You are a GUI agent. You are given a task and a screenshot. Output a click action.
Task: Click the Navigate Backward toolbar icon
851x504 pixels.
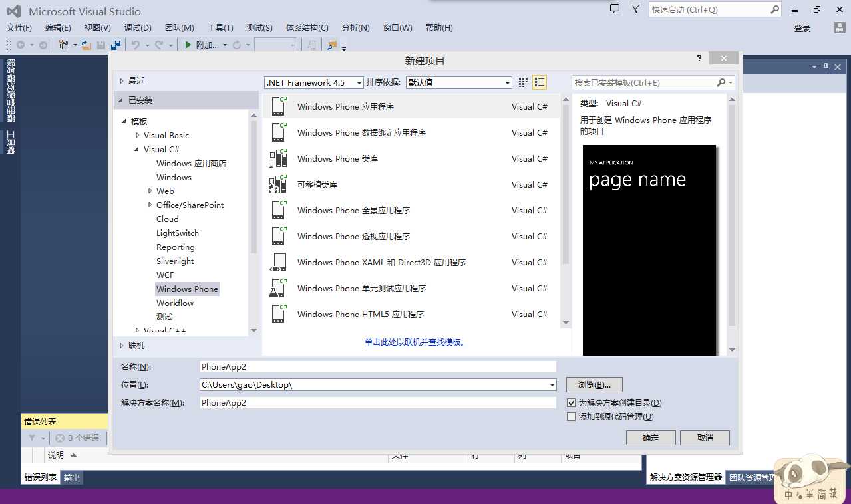(x=21, y=45)
